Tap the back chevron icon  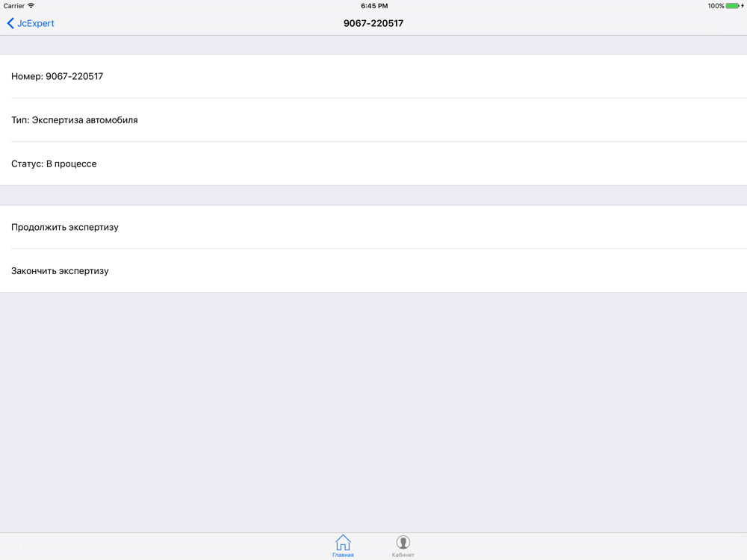click(x=10, y=23)
